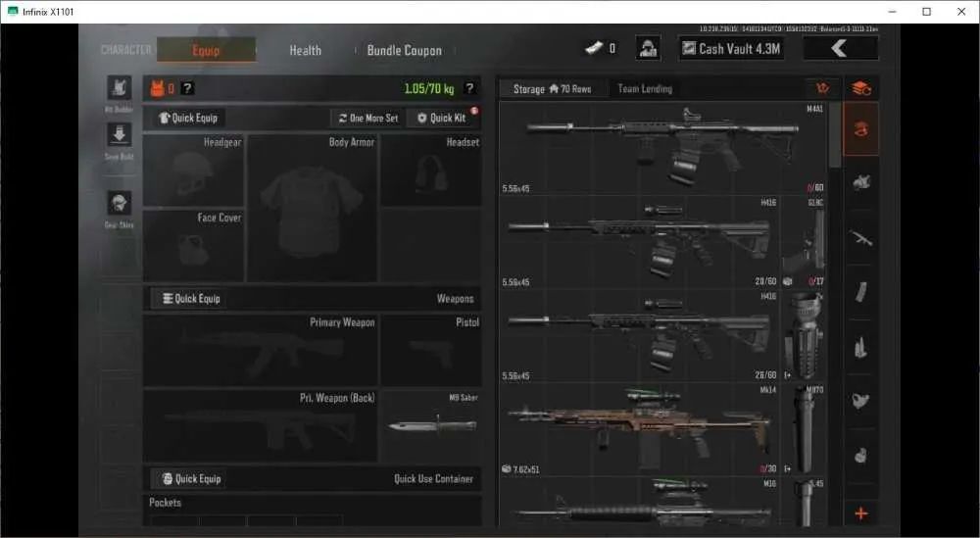Select the magazine category filter icon
The height and width of the screenshot is (538, 980).
[x=861, y=292]
